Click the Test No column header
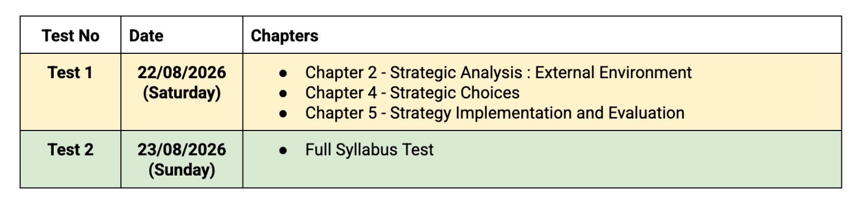 tap(71, 36)
